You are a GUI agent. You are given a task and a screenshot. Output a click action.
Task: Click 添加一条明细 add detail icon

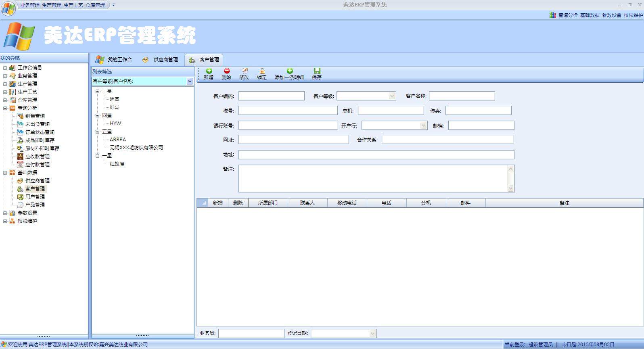[x=289, y=74]
